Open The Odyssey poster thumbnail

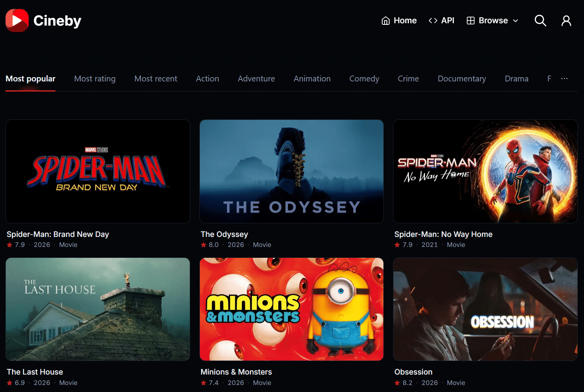point(291,171)
